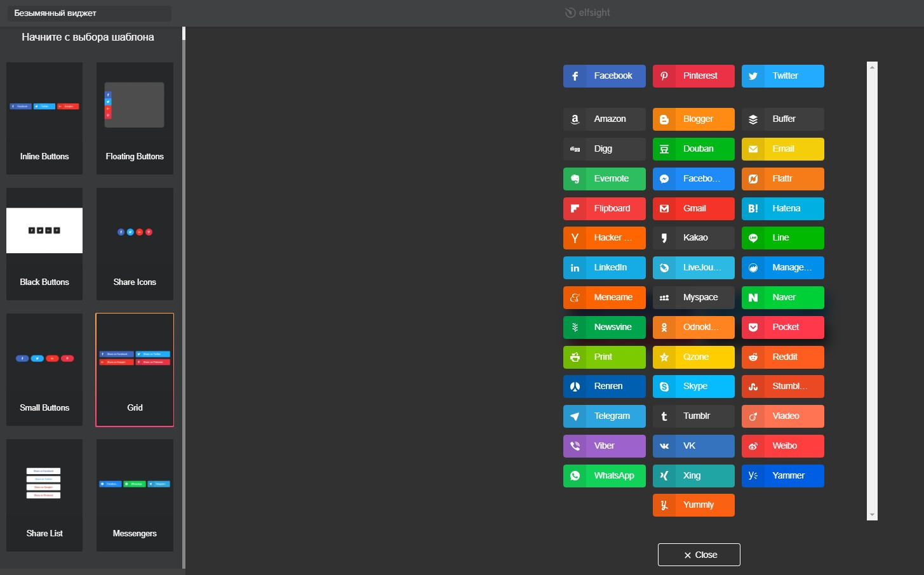Image resolution: width=924 pixels, height=575 pixels.
Task: Click the Kakao quote icon
Action: coord(664,238)
